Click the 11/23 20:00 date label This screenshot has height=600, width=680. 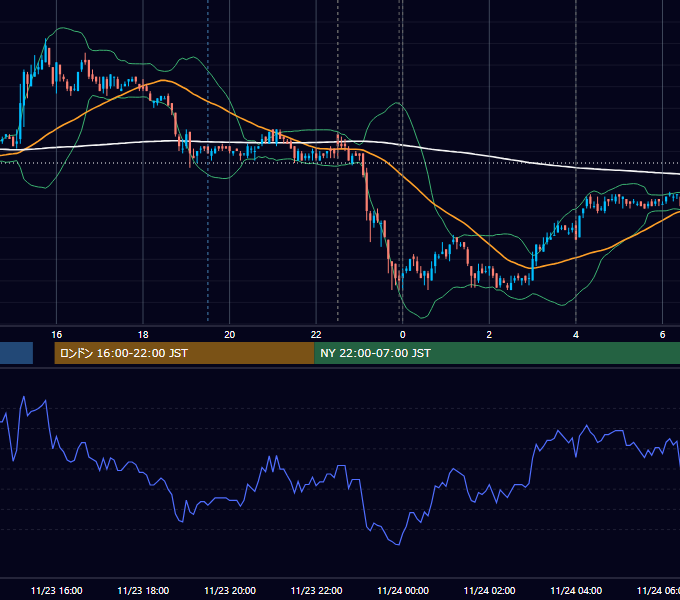point(230,590)
